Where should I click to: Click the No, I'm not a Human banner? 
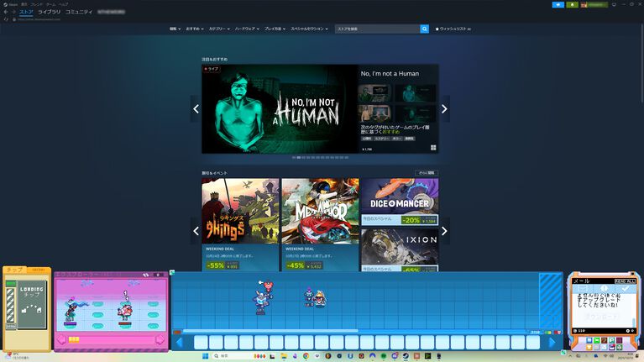pyautogui.click(x=279, y=108)
